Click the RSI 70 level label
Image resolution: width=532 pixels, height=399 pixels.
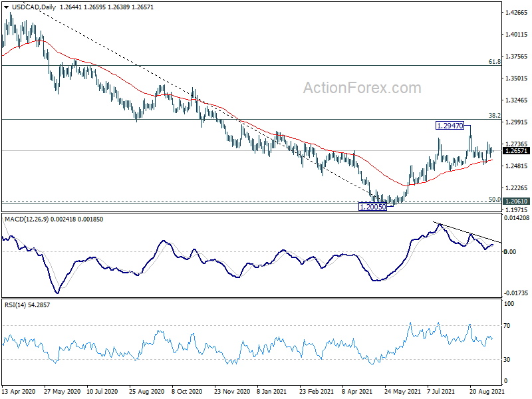[x=507, y=325]
